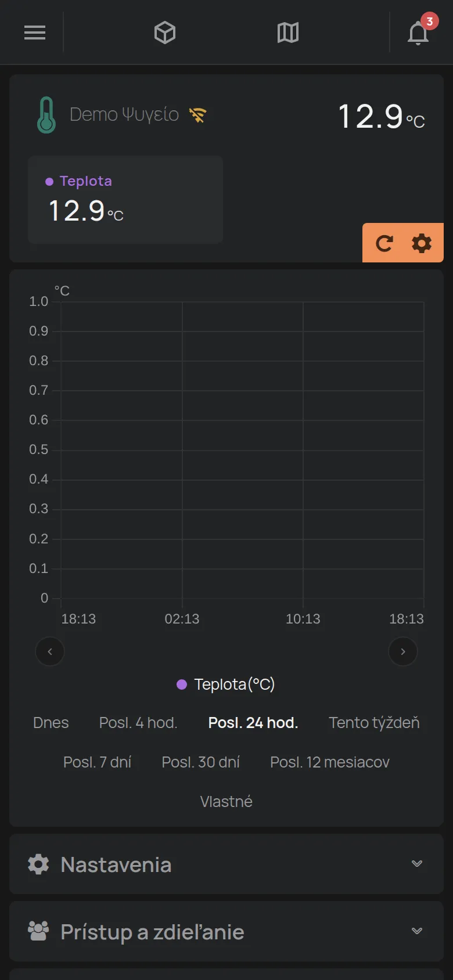This screenshot has width=453, height=980.
Task: Go to previous chart period
Action: [x=50, y=651]
